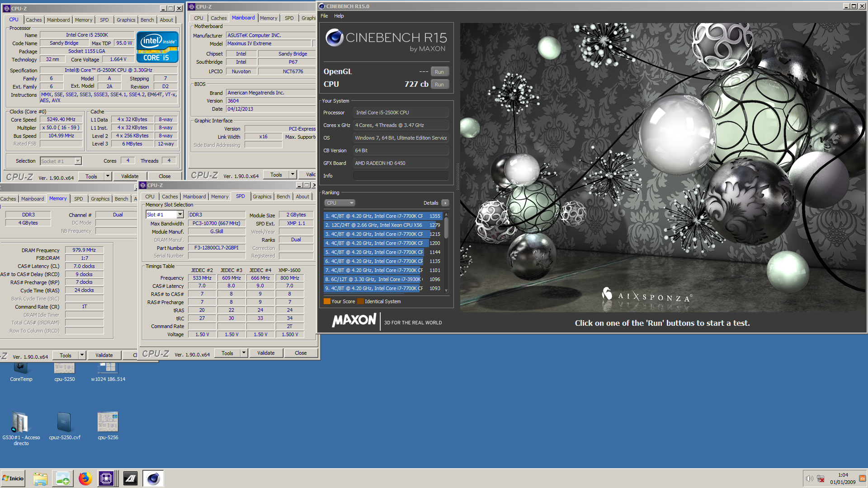Viewport: 868px width, 488px height.
Task: Click the Intel Core i5 logo badge
Action: pyautogui.click(x=157, y=47)
